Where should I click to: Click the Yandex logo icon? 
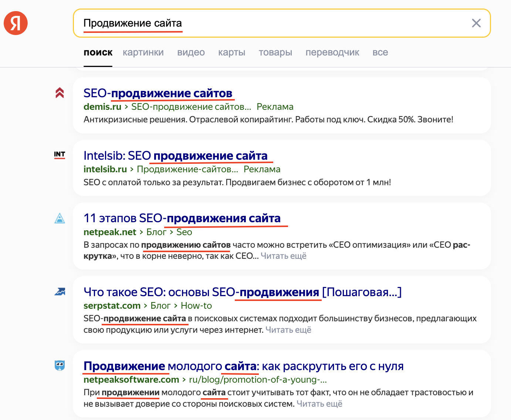(16, 23)
